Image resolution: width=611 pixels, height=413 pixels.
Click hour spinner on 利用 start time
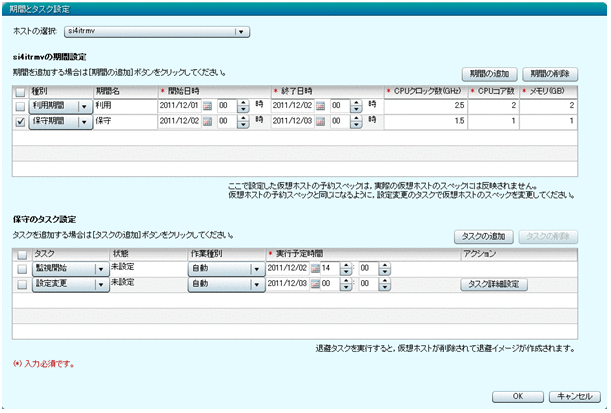[244, 105]
